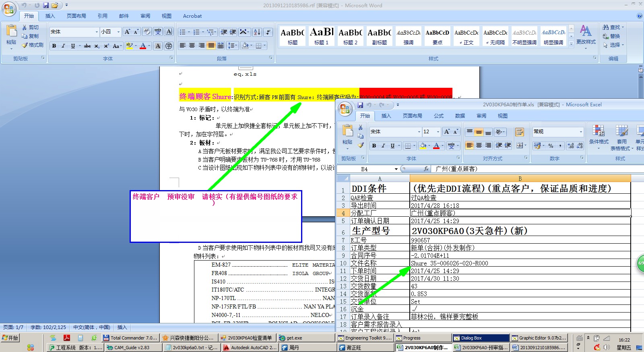Click Word's Strikethrough (abc) icon
Viewport: 644px width, 352px height.
point(87,46)
